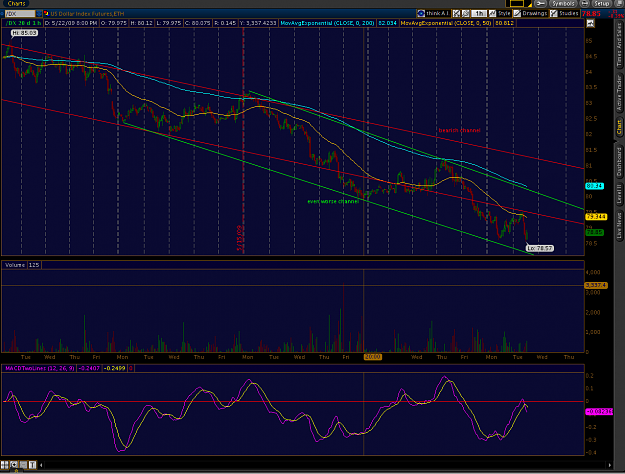Click the 'bearish channel' red annotation
Screen dimensions: 625x474
[x=459, y=130]
